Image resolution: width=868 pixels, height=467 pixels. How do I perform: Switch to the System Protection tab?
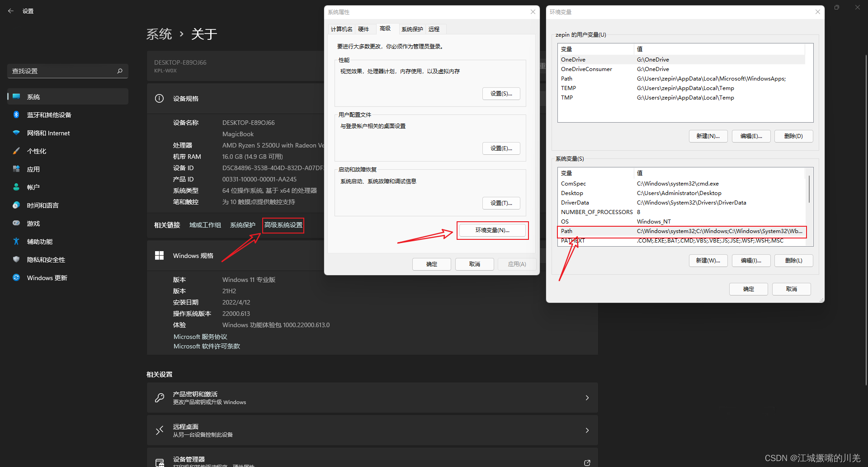412,29
